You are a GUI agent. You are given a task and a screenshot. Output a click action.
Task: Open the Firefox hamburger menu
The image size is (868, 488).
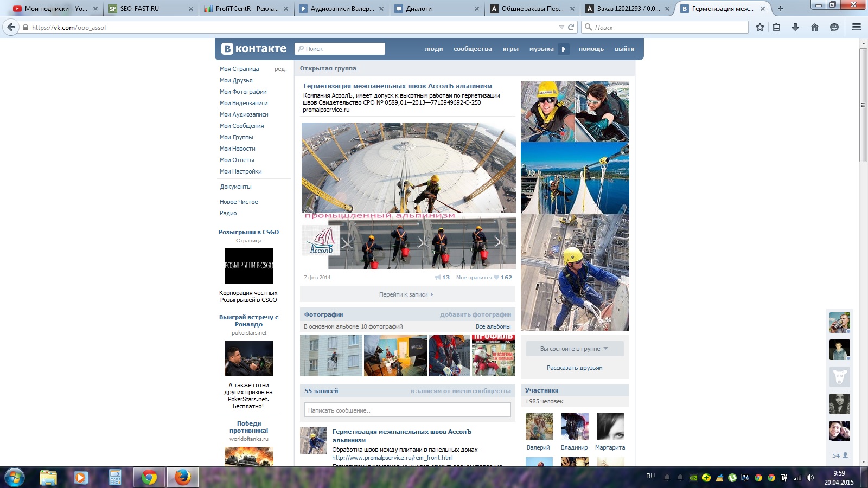tap(857, 27)
